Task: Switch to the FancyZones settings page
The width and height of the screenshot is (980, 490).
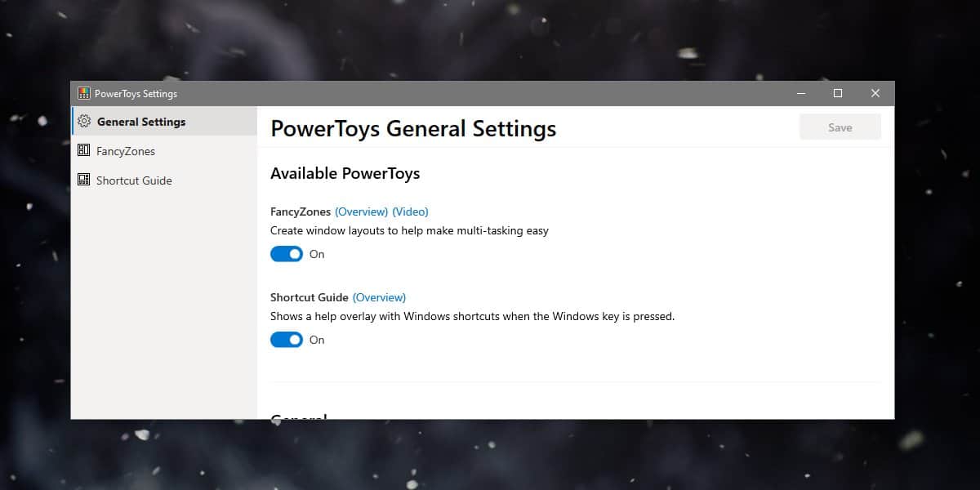Action: 124,150
